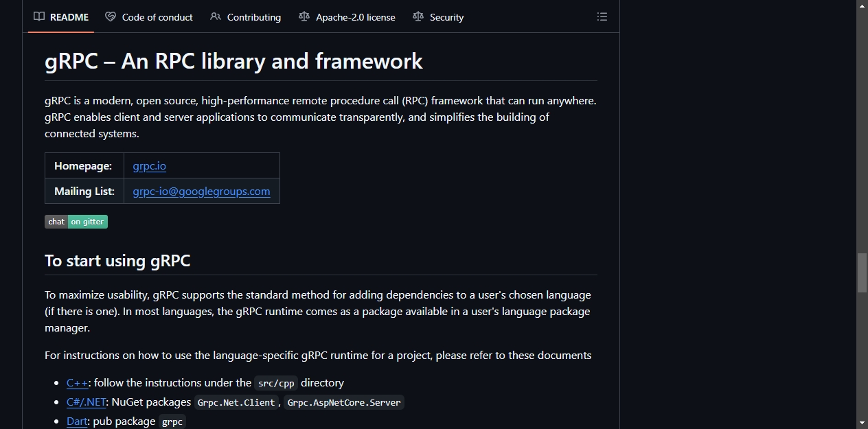This screenshot has width=868, height=429.
Task: Open the Dart language link
Action: click(x=77, y=421)
